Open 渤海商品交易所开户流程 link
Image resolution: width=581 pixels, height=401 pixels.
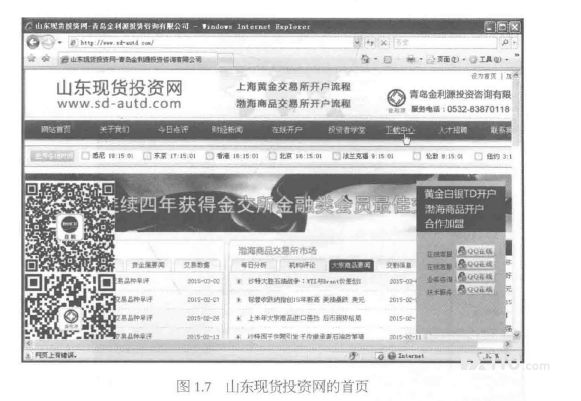(x=293, y=103)
